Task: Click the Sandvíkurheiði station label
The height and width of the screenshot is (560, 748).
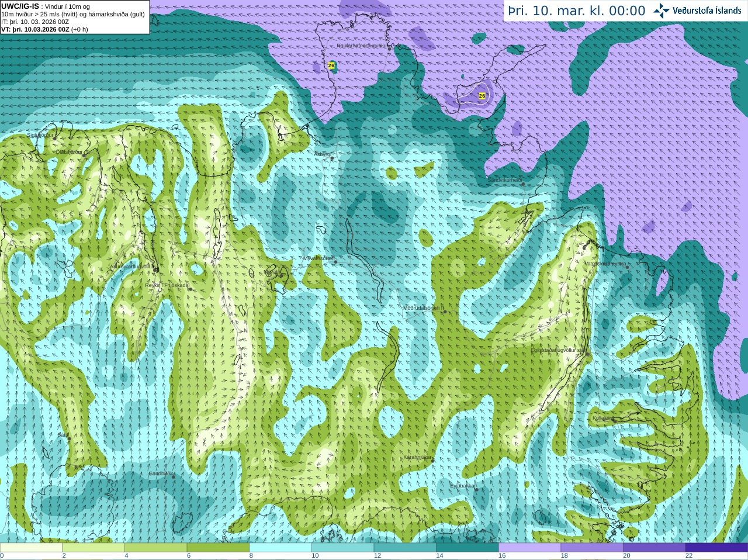Action: [x=505, y=180]
